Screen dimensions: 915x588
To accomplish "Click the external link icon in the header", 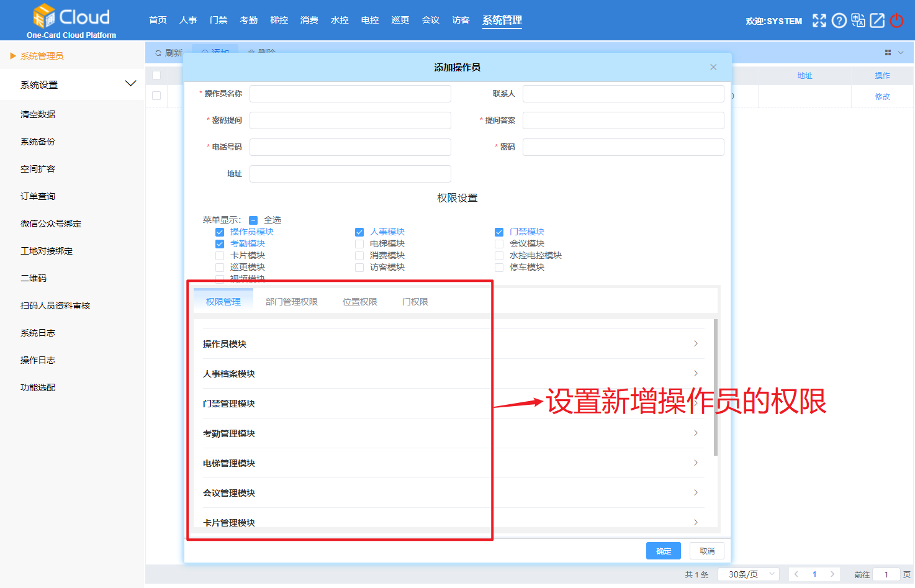I will coord(877,20).
